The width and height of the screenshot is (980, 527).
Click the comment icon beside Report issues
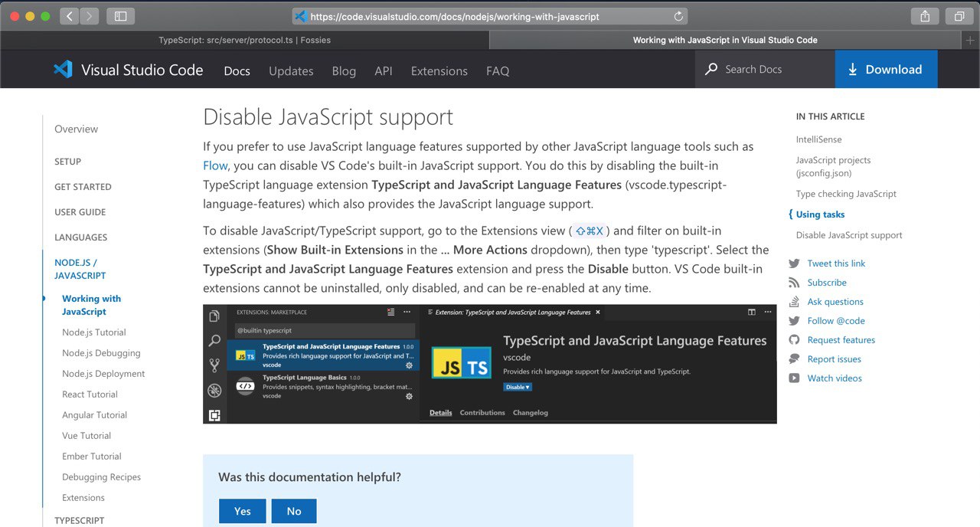point(794,359)
